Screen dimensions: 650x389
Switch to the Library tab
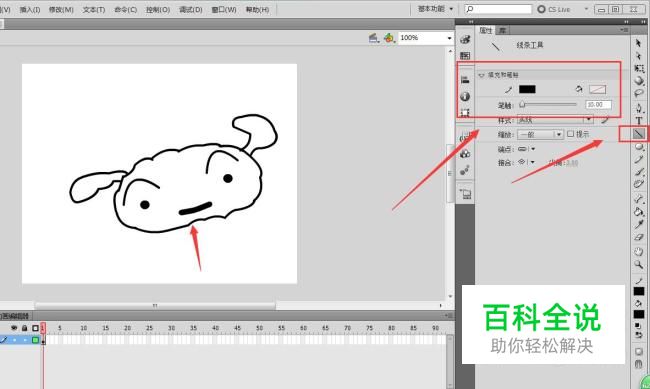click(502, 30)
